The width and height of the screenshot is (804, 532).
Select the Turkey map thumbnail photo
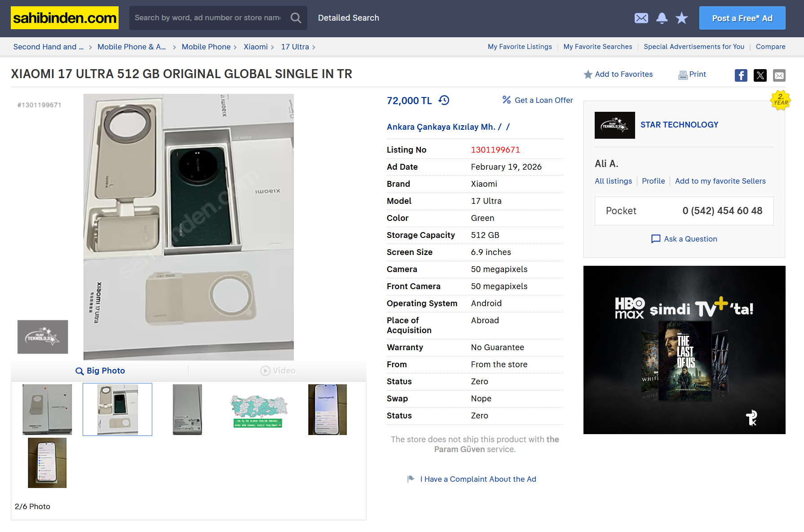click(258, 409)
